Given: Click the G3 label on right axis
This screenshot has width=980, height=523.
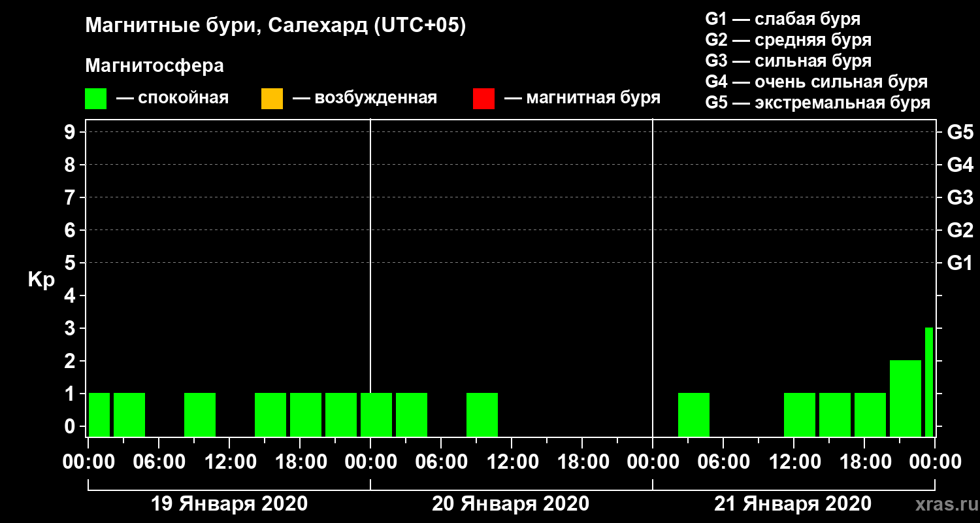Looking at the screenshot, I should click(x=960, y=198).
